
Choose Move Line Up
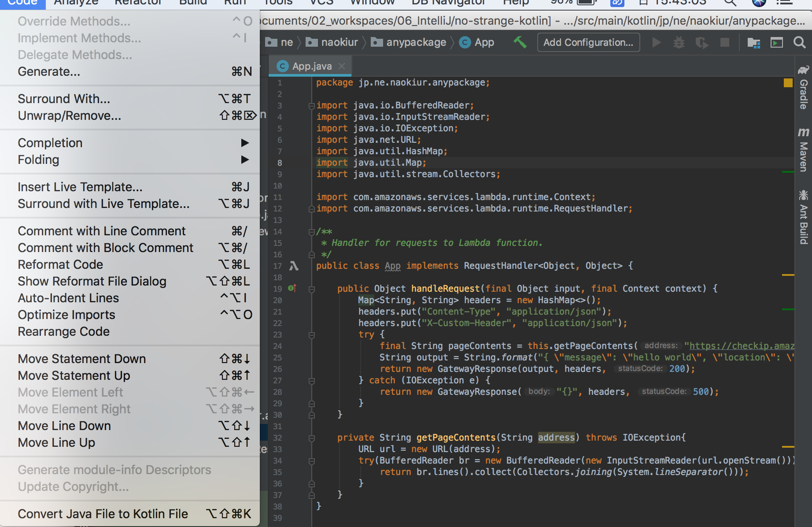[130, 442]
